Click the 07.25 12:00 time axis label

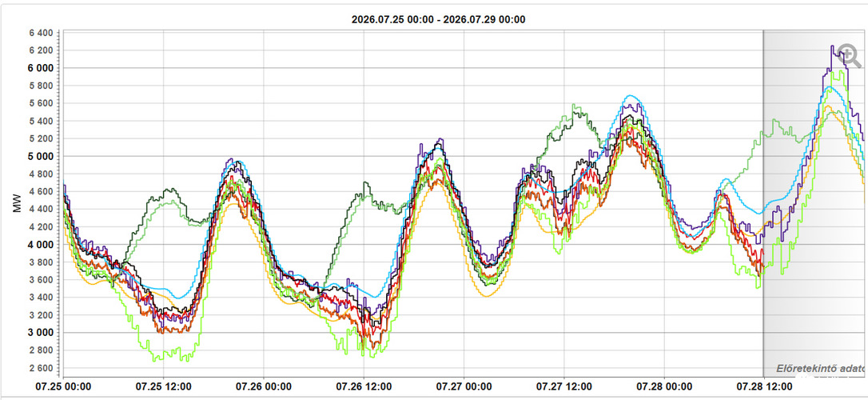[164, 386]
